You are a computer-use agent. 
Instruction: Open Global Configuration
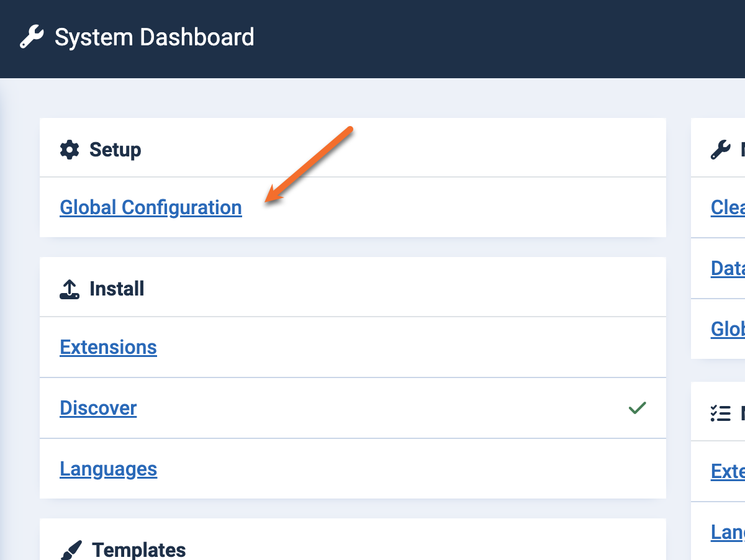pos(150,207)
